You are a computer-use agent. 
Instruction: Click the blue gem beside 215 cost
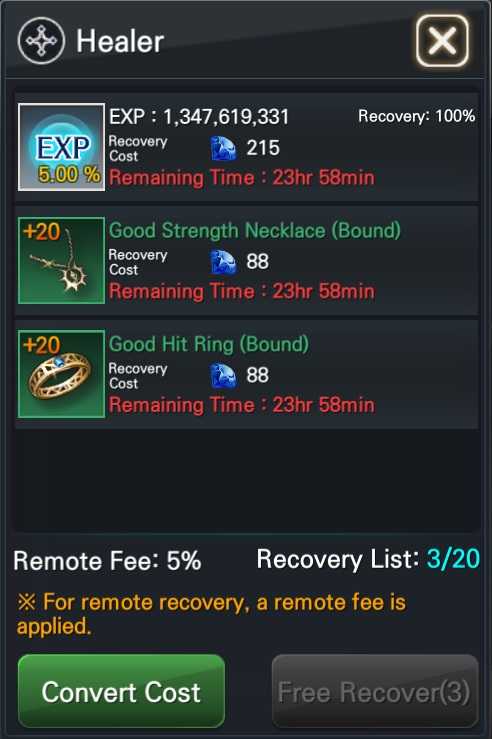[x=222, y=148]
